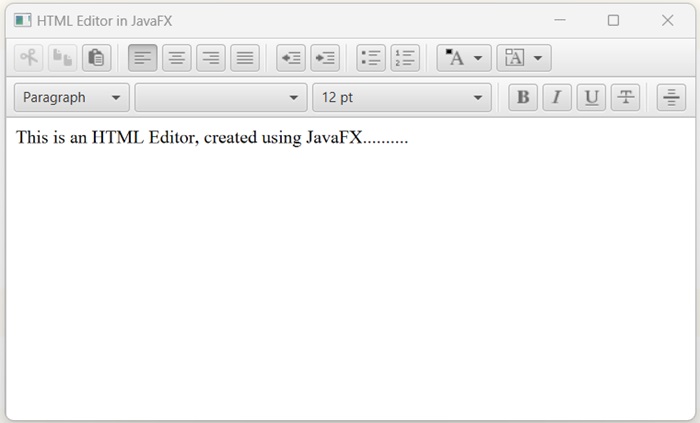Close the HTML Editor window

[x=667, y=20]
